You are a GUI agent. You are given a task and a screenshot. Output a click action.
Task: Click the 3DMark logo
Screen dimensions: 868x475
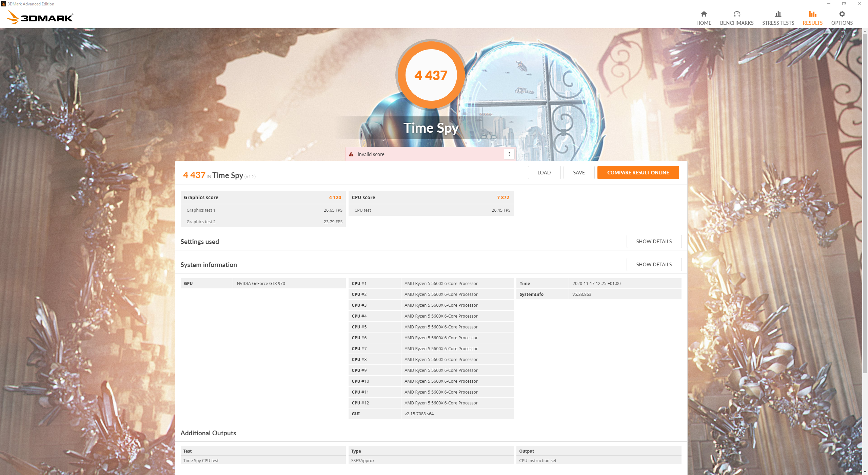[x=40, y=17]
